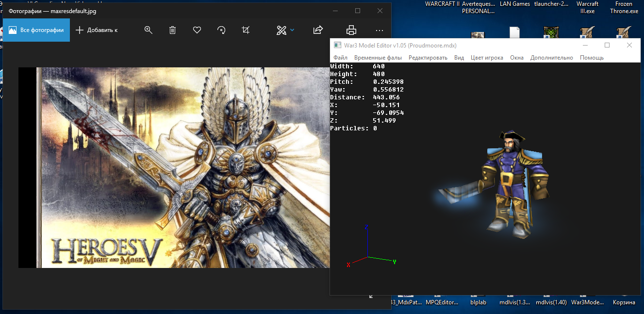Share the photo via share icon
This screenshot has width=644, height=314.
(x=318, y=30)
